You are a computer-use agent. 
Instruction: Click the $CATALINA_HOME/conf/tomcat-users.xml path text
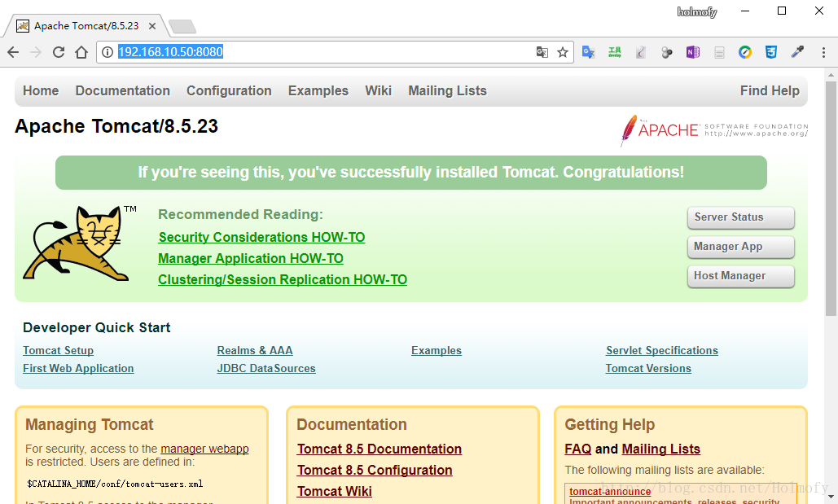(115, 484)
